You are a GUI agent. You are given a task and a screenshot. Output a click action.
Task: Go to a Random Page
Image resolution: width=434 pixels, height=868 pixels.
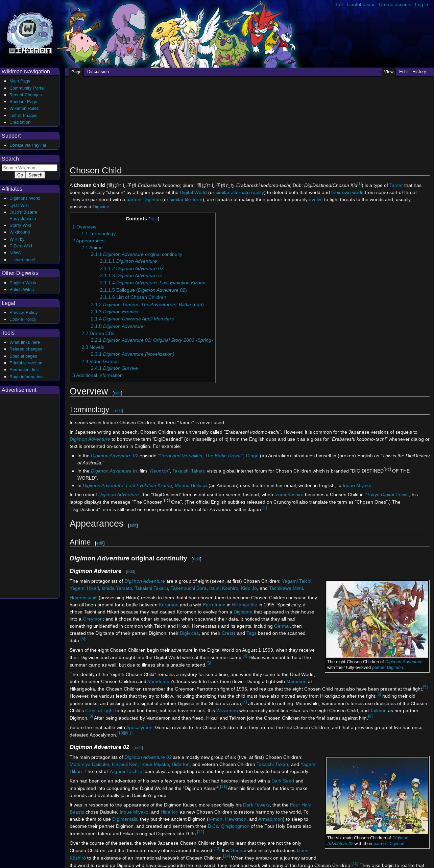pos(23,102)
